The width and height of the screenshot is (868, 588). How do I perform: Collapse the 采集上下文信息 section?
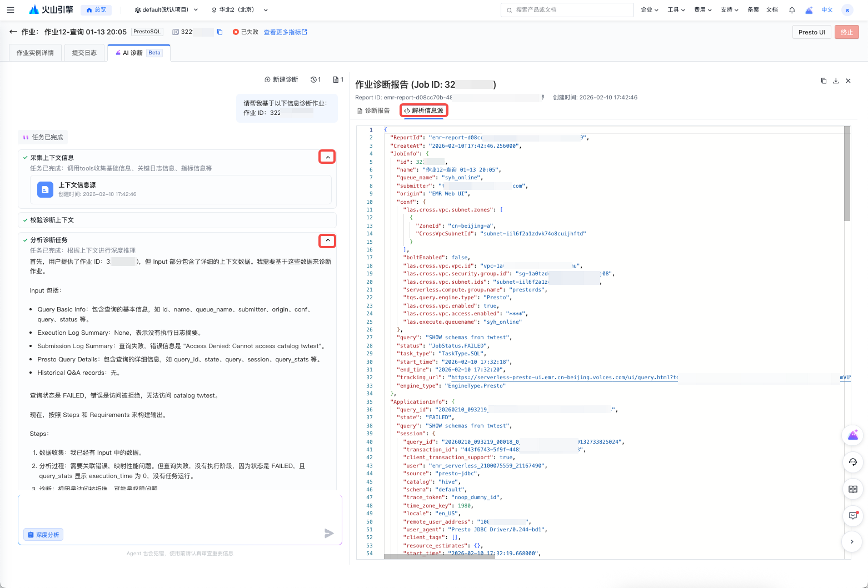pos(327,158)
